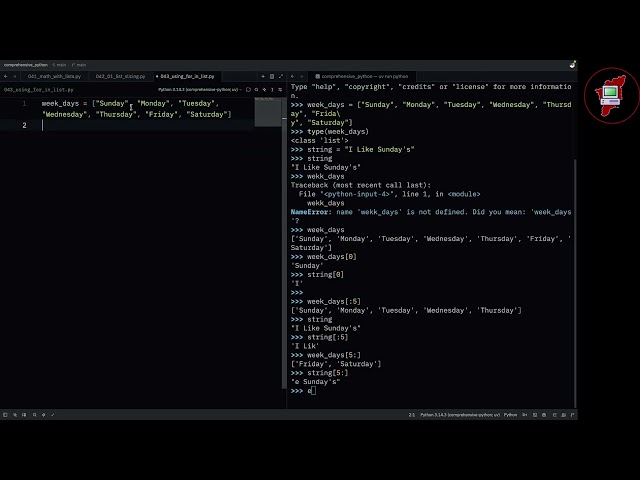Click "week_days[5:]" command in terminal
The height and width of the screenshot is (480, 640).
pyautogui.click(x=334, y=355)
